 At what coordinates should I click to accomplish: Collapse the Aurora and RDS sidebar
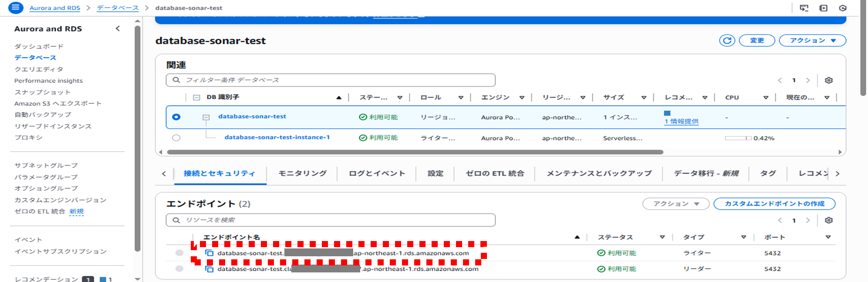coord(118,28)
